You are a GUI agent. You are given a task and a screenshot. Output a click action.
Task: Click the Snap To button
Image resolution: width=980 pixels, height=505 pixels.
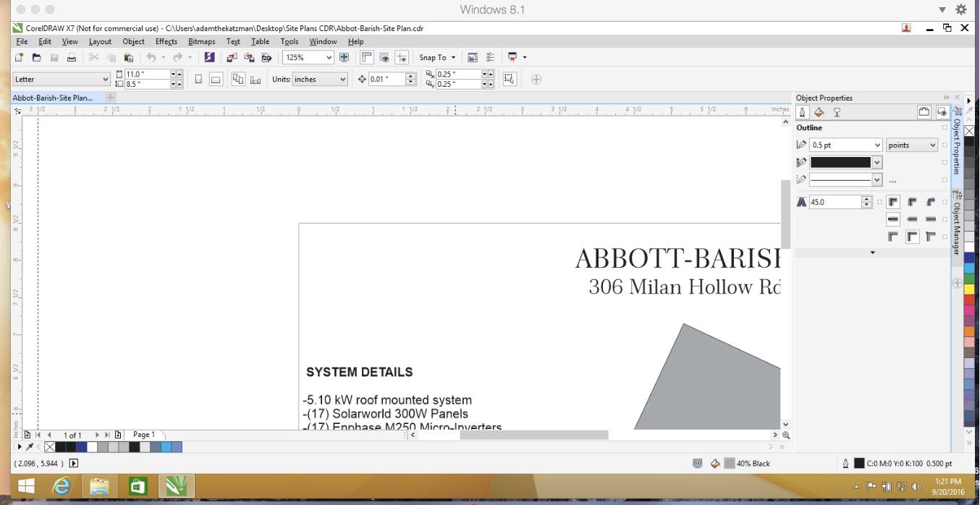tap(437, 58)
